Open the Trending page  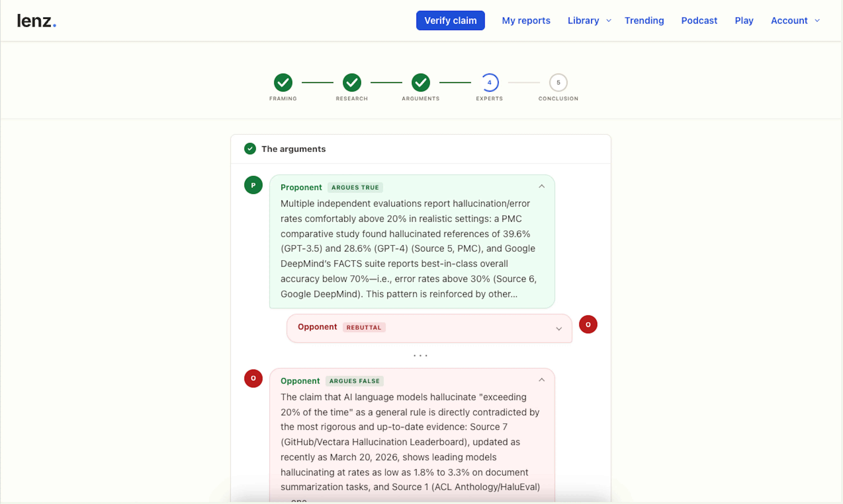(644, 20)
